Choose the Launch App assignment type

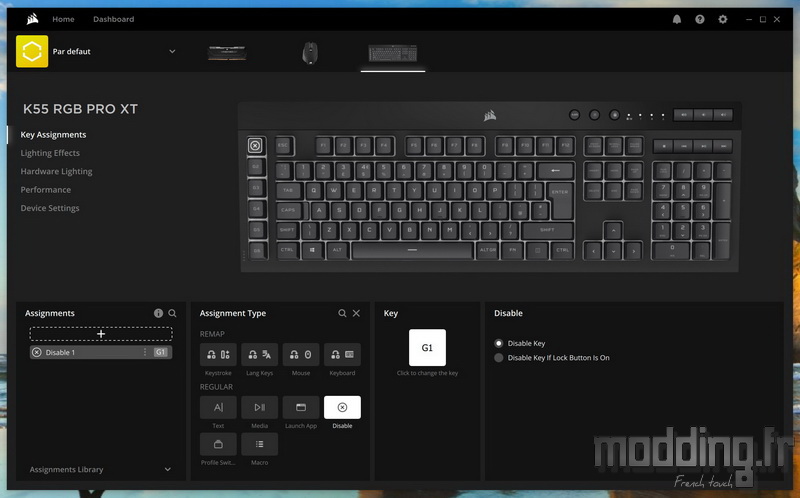(301, 407)
